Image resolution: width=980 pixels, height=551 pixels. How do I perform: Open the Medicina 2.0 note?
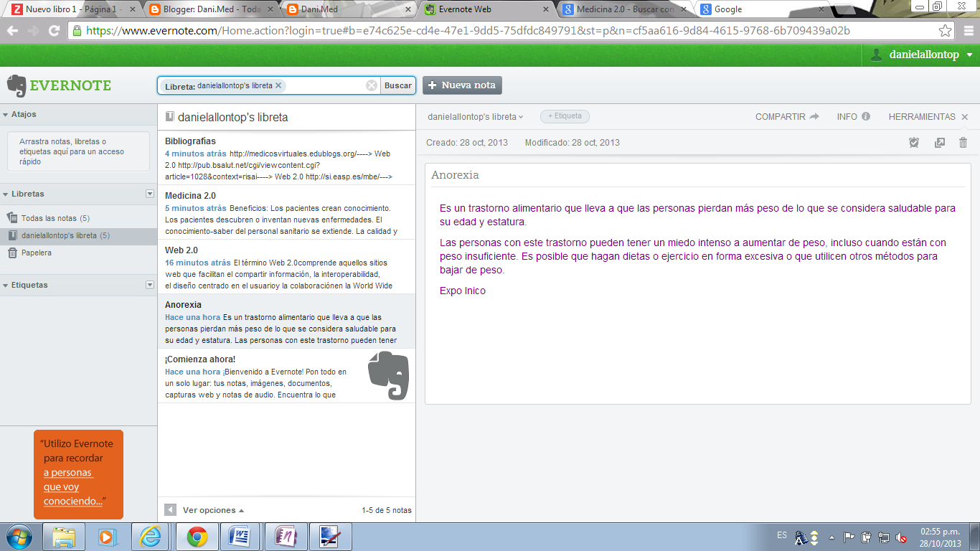[286, 212]
